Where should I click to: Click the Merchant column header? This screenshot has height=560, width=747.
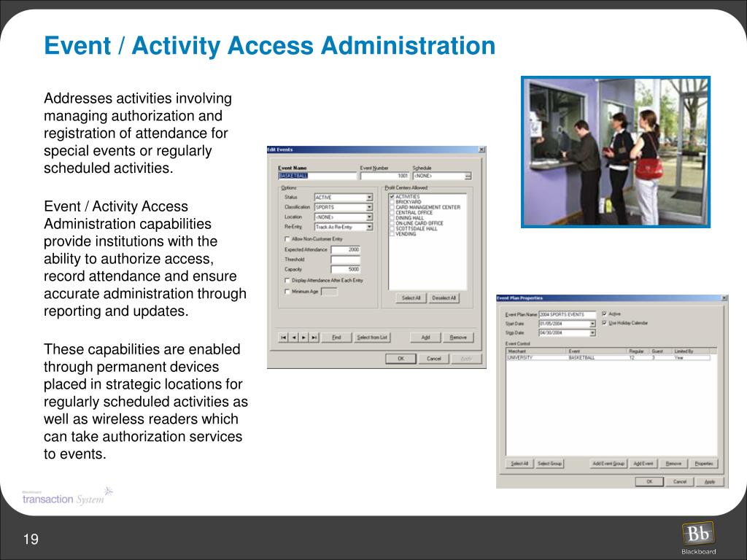tap(536, 351)
